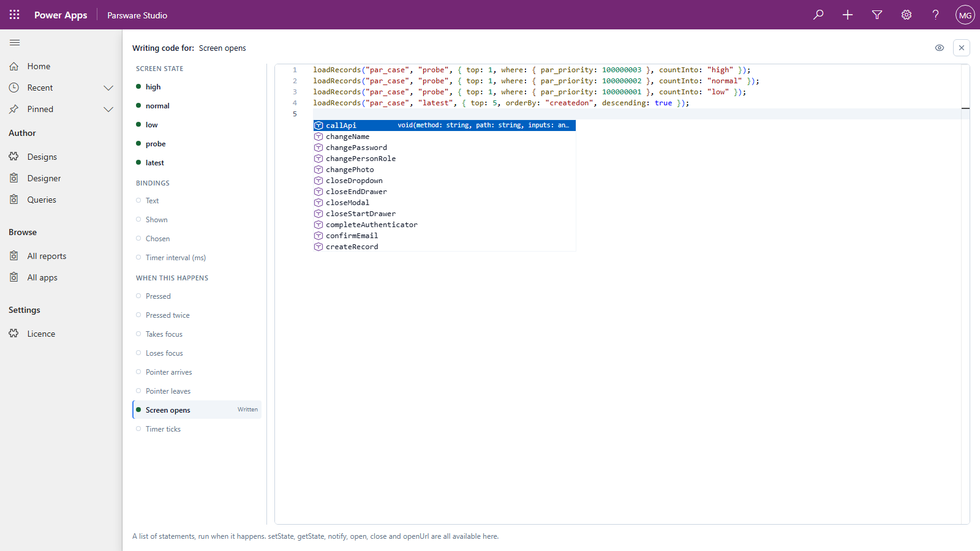The image size is (980, 551).
Task: Toggle the preview eye icon
Action: click(x=940, y=48)
